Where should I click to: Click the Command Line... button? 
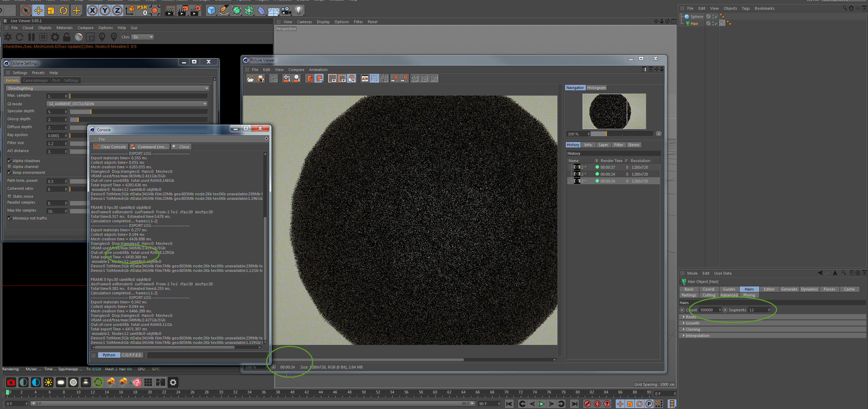150,147
